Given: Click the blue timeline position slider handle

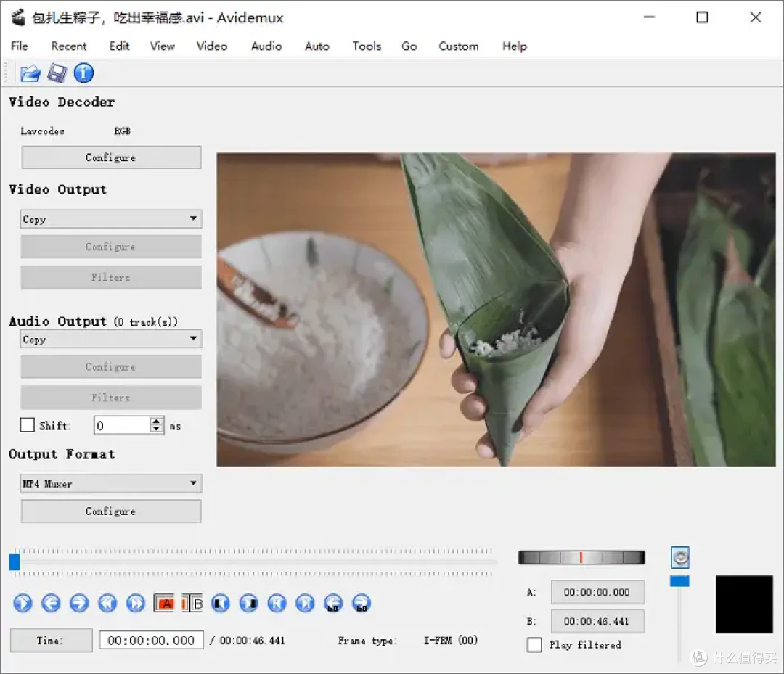Looking at the screenshot, I should (x=15, y=562).
